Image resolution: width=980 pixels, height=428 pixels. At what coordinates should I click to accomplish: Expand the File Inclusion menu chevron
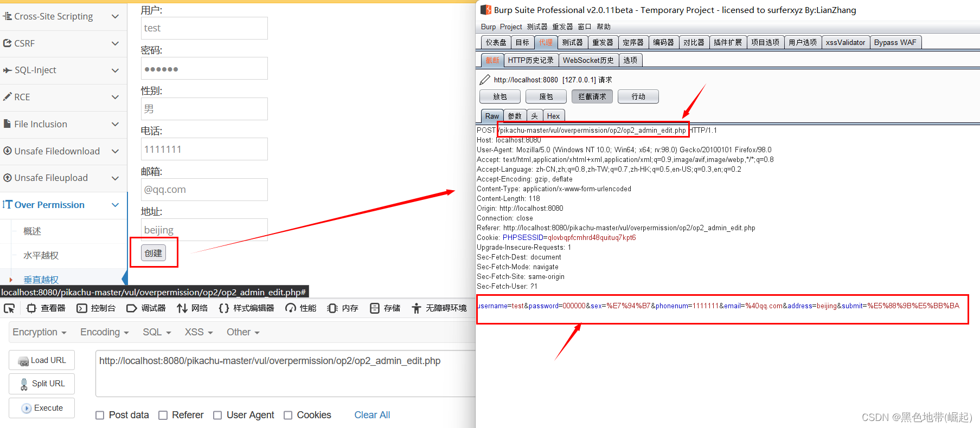pos(115,124)
